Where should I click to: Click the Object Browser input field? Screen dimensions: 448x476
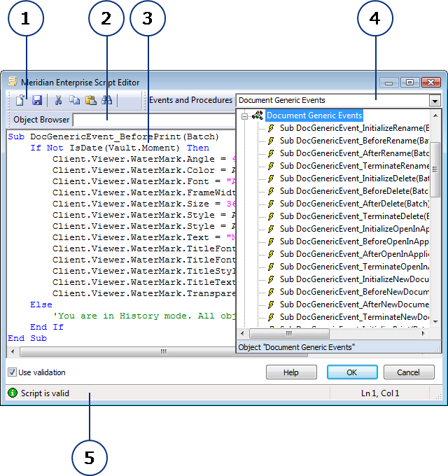point(154,120)
